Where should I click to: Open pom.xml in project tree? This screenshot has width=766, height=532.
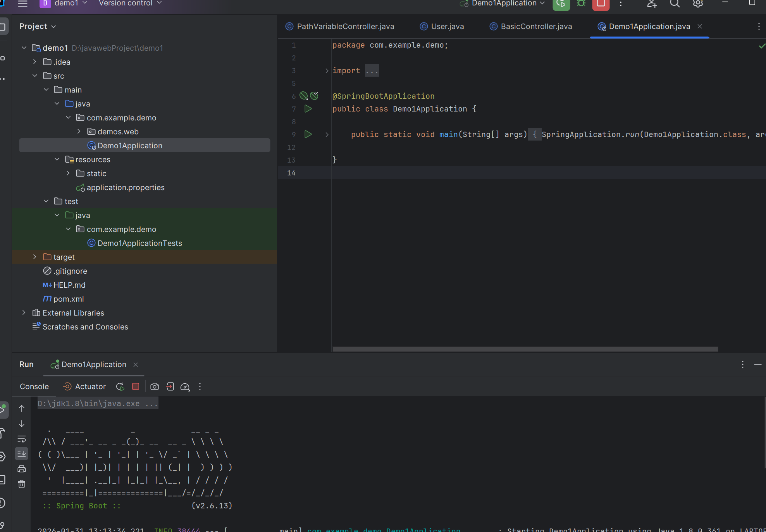(x=68, y=299)
